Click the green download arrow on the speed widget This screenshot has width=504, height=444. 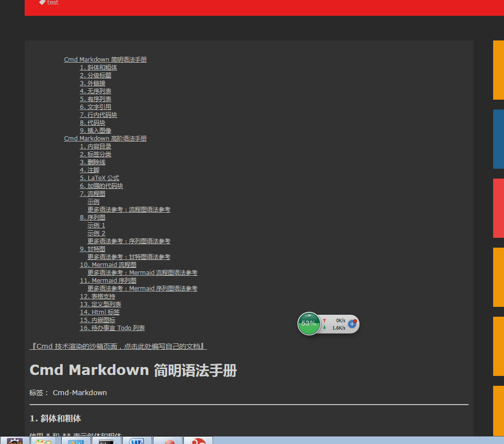tap(324, 327)
